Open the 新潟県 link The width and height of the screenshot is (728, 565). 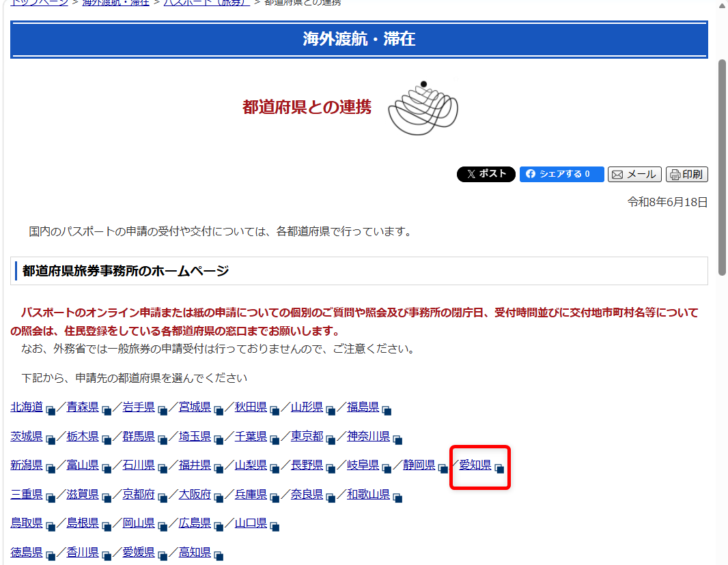point(27,465)
